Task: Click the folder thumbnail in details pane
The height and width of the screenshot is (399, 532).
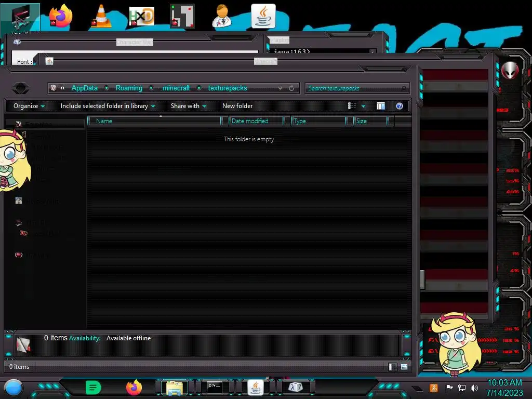Action: click(x=24, y=345)
